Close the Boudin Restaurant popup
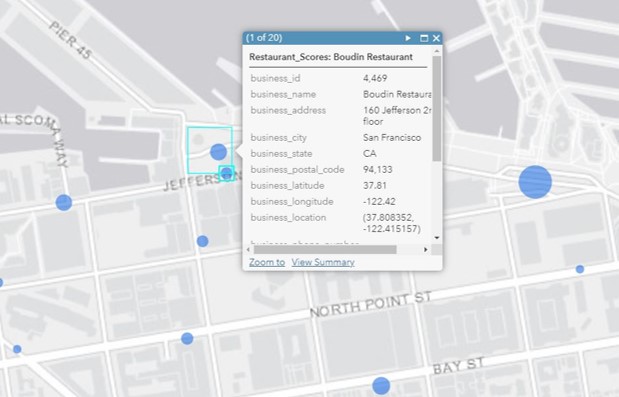 tap(436, 38)
